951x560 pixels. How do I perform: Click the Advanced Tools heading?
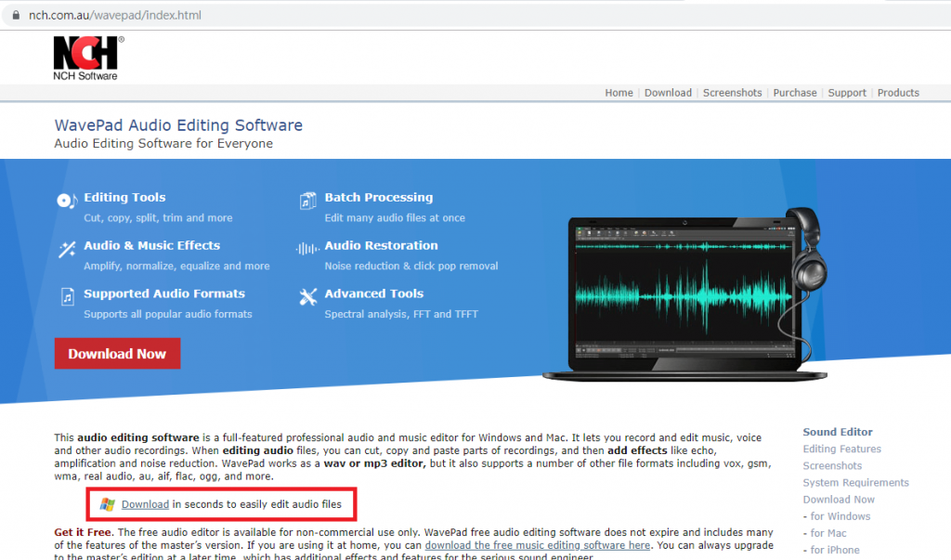(373, 293)
